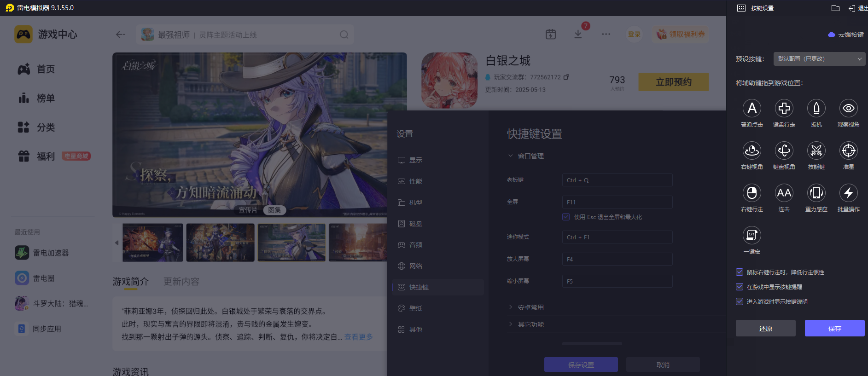
Task: Click the 领取福利券 button
Action: [681, 35]
